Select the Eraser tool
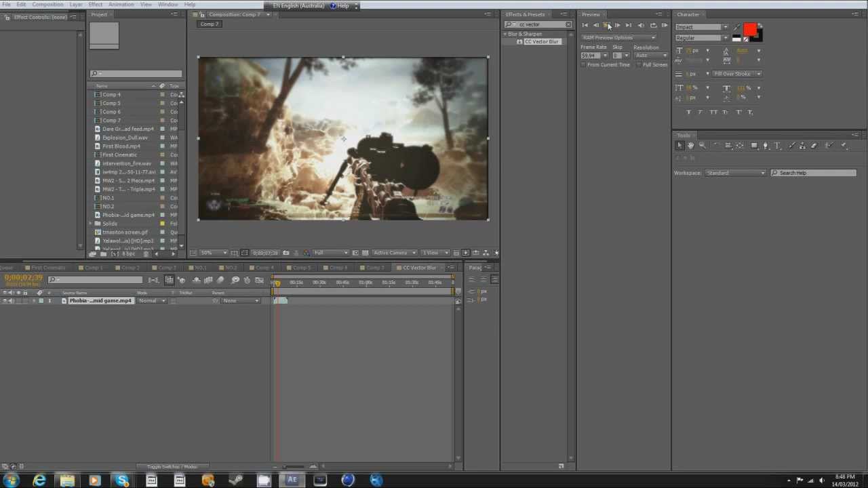Image resolution: width=868 pixels, height=488 pixels. [x=814, y=146]
